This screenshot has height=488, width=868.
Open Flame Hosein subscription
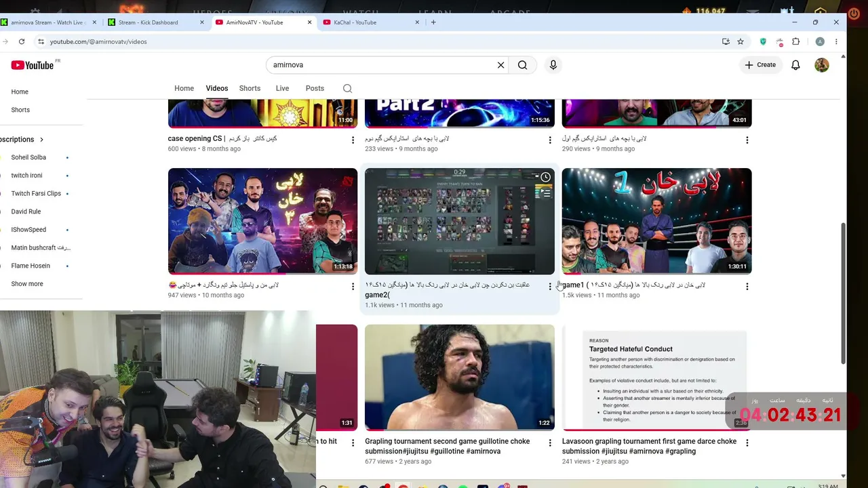tap(31, 266)
